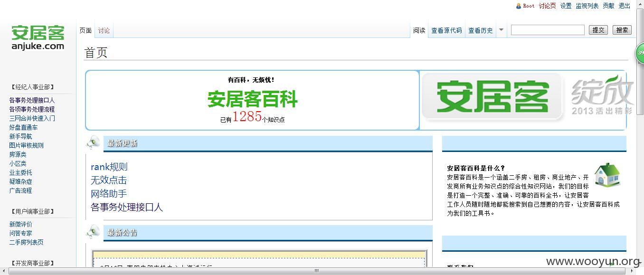Open sidebar link 新手导航

pyautogui.click(x=20, y=136)
